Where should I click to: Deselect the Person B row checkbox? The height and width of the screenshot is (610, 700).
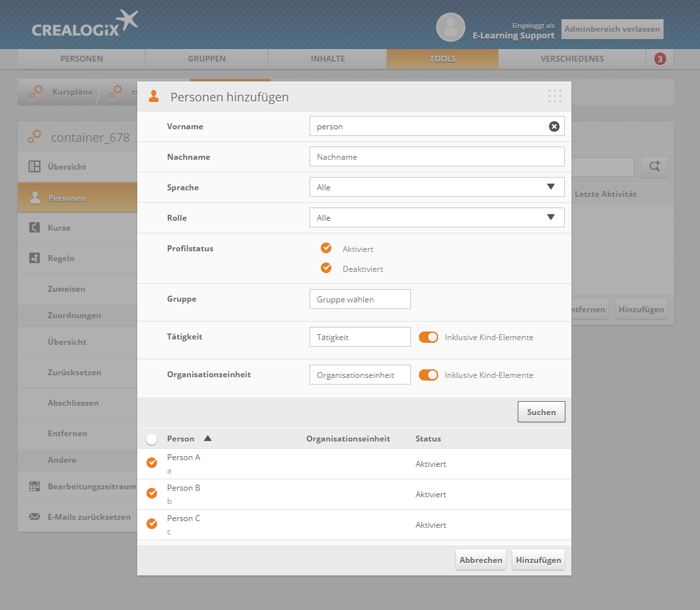coord(152,493)
